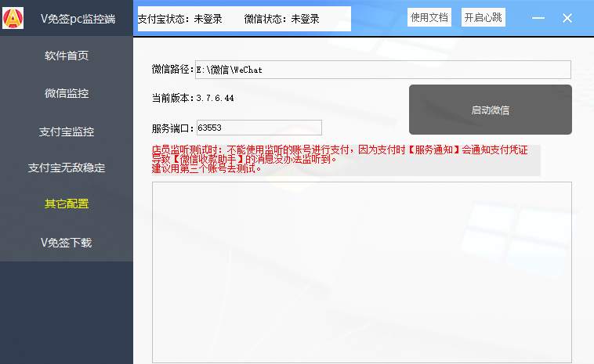This screenshot has height=364, width=594.
Task: Minimize the window
Action: (x=538, y=18)
